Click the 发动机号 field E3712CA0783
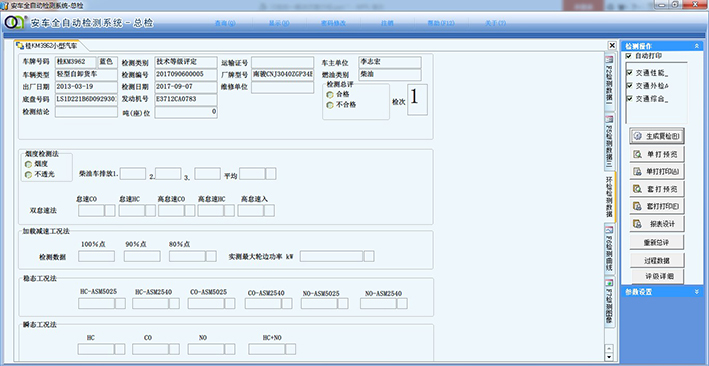Screen dimensions: 709x366 186,100
